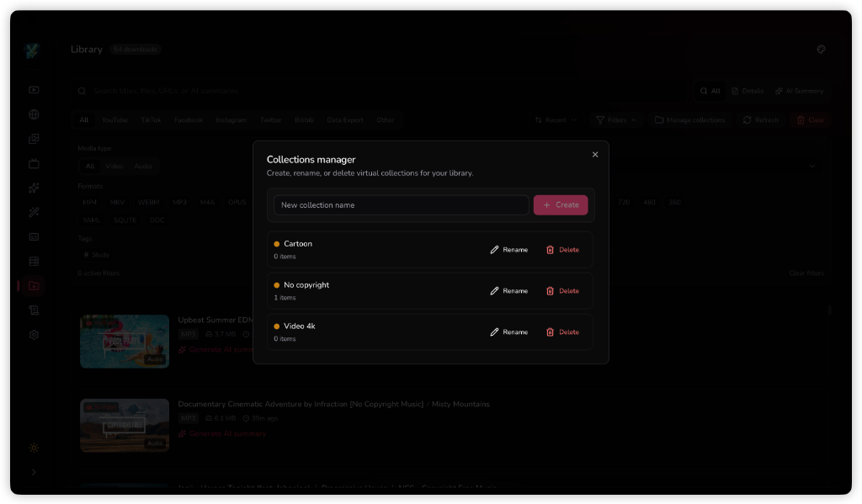Expand the sidebar with bottom chevron
This screenshot has width=862, height=504.
(x=34, y=472)
